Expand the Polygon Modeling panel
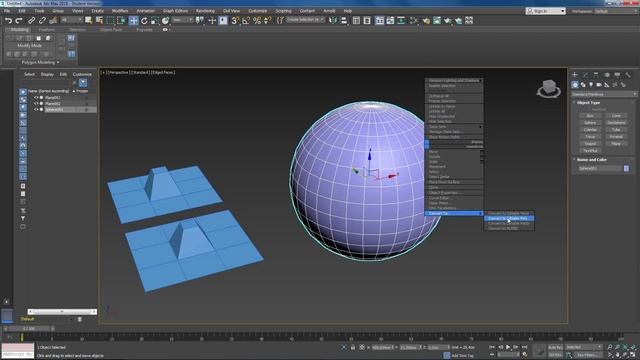 tap(40, 62)
